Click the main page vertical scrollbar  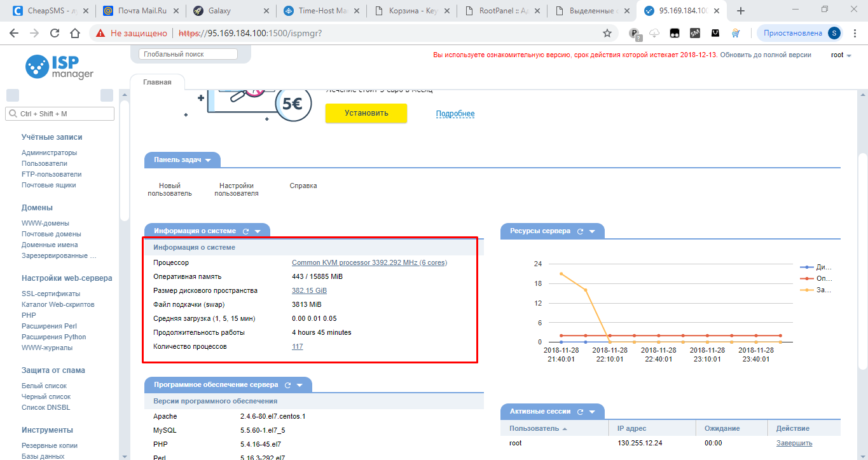(x=862, y=254)
